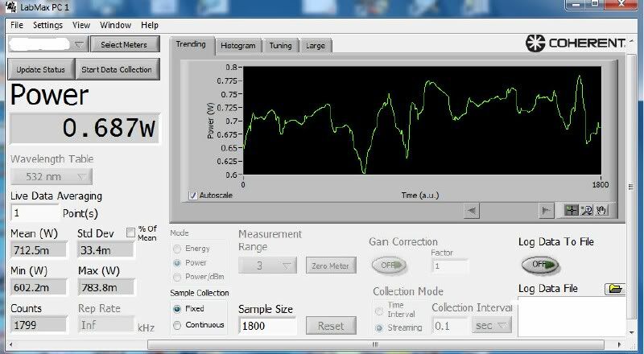Choose Fixed sample collection
Image resolution: width=644 pixels, height=354 pixels.
point(177,309)
